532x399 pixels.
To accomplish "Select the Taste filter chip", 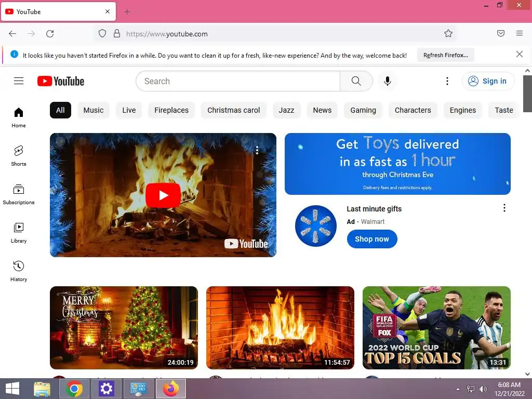I will pyautogui.click(x=504, y=110).
